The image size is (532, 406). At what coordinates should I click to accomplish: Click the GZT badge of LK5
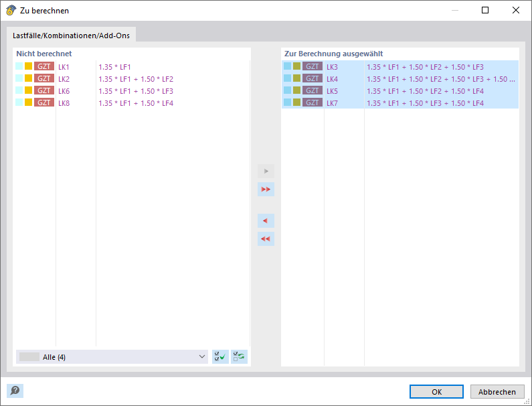[313, 90]
